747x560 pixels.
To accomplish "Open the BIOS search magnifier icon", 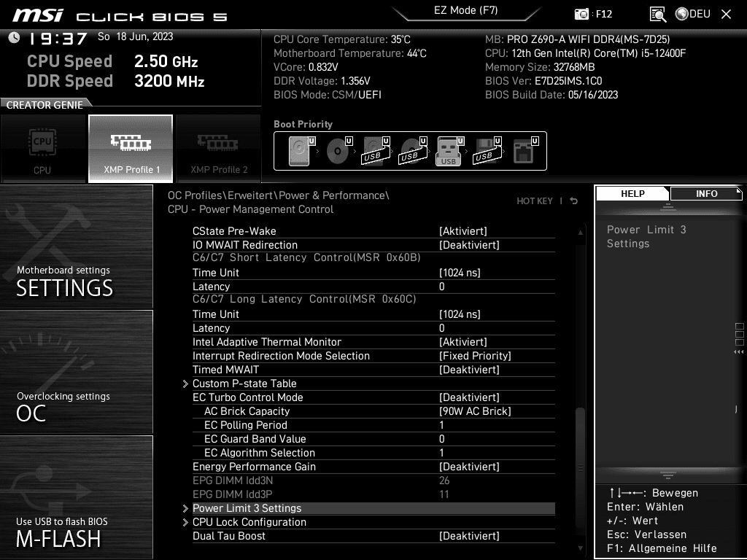I will [x=658, y=15].
